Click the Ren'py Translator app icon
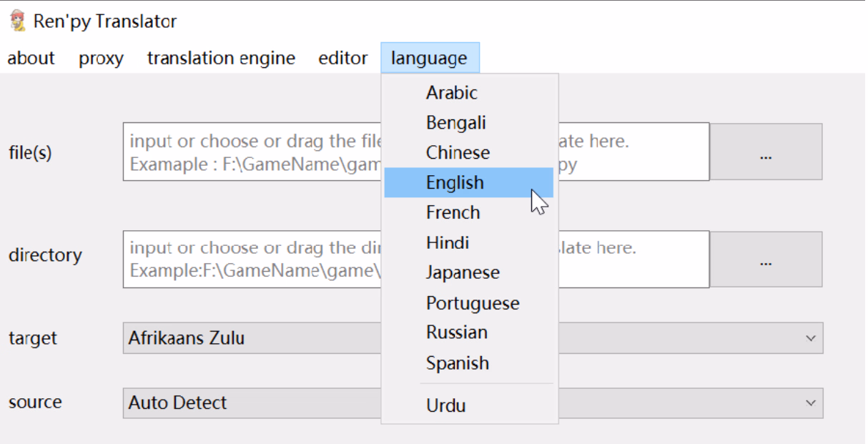The height and width of the screenshot is (444, 868). pos(17,21)
